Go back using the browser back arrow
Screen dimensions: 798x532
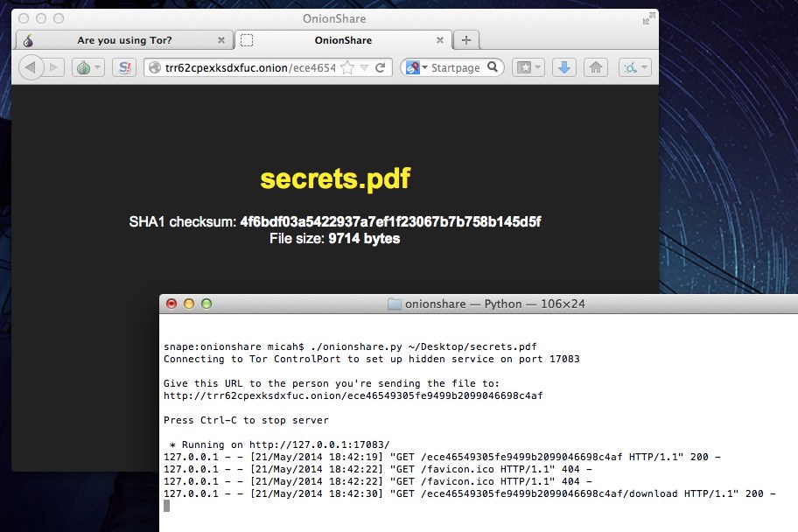pos(31,67)
